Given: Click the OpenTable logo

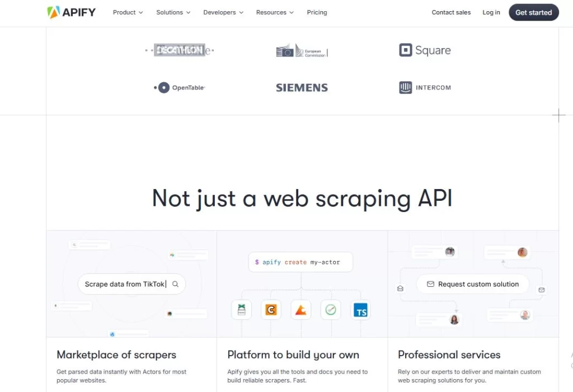Looking at the screenshot, I should pyautogui.click(x=180, y=88).
